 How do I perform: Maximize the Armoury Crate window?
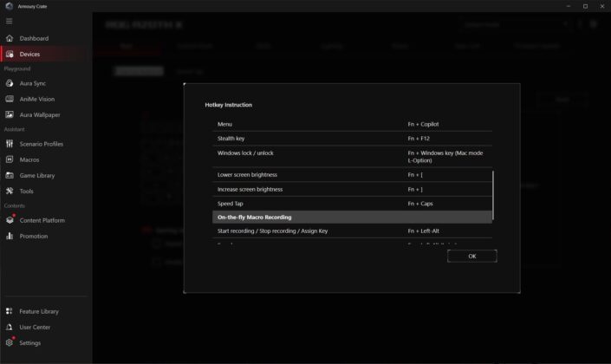tap(585, 6)
